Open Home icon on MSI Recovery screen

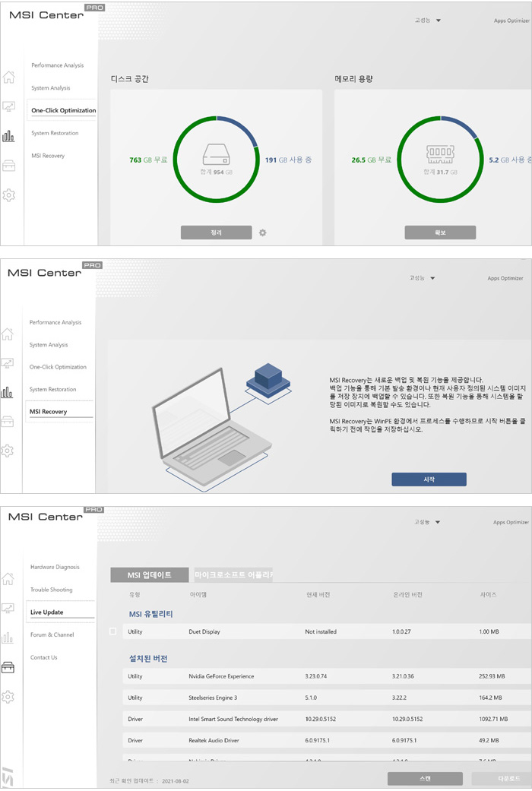7,334
